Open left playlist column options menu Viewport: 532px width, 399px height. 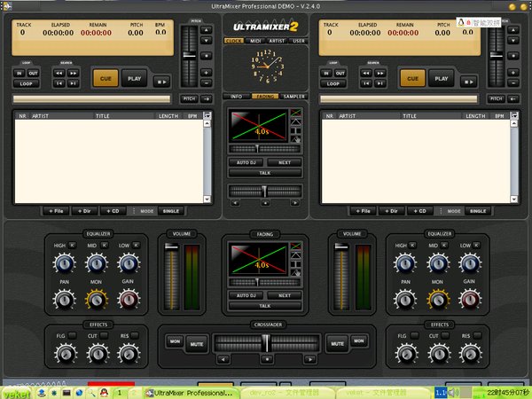tap(207, 115)
